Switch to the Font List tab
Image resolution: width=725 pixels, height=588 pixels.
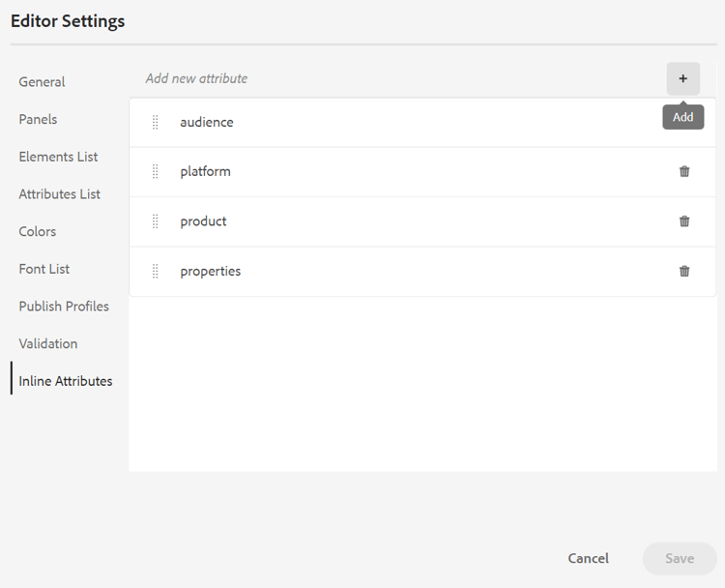pos(44,269)
